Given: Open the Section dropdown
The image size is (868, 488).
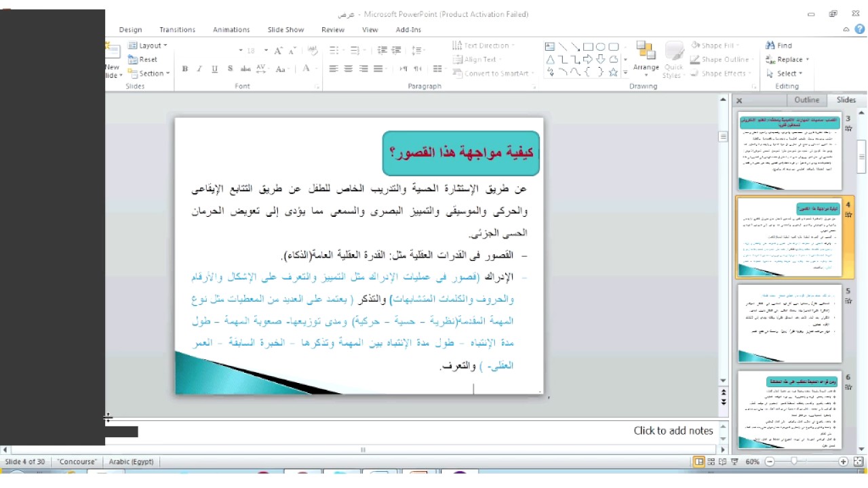Looking at the screenshot, I should click(149, 73).
